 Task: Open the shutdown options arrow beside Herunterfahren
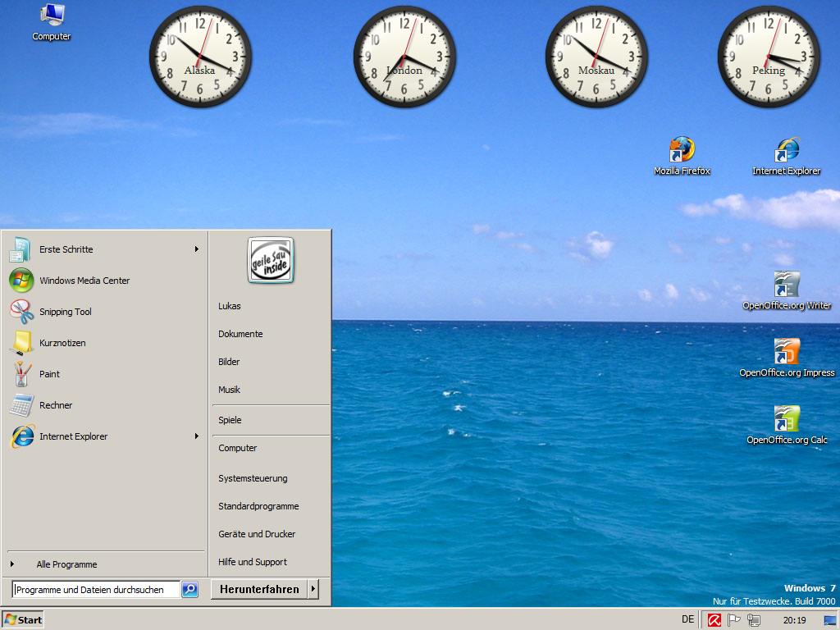313,589
